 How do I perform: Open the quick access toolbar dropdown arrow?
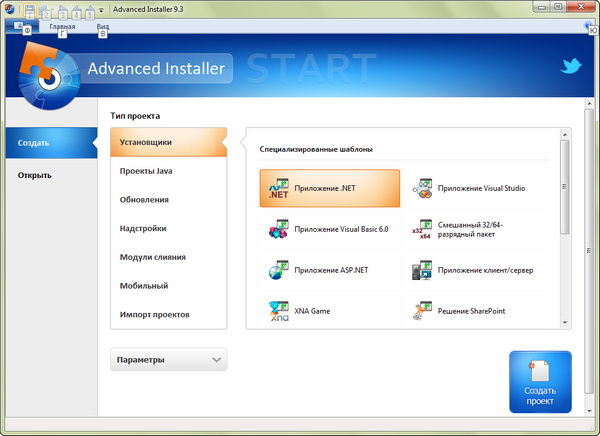101,10
